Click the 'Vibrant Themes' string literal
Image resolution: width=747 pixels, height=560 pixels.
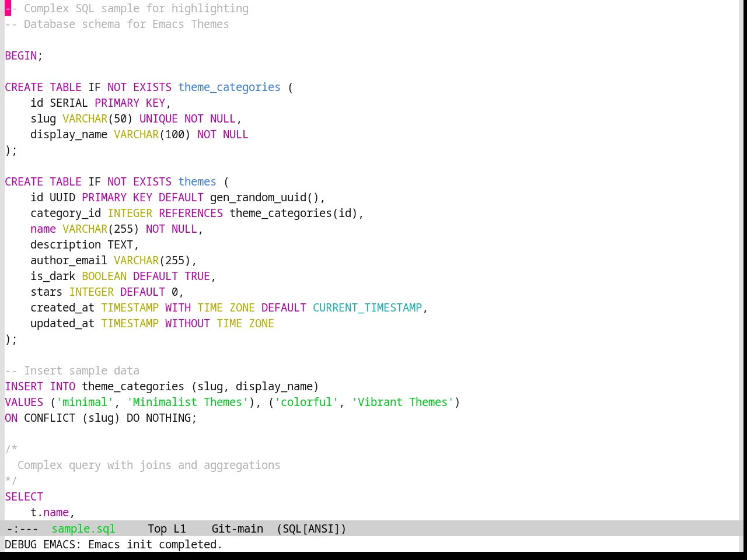(403, 402)
